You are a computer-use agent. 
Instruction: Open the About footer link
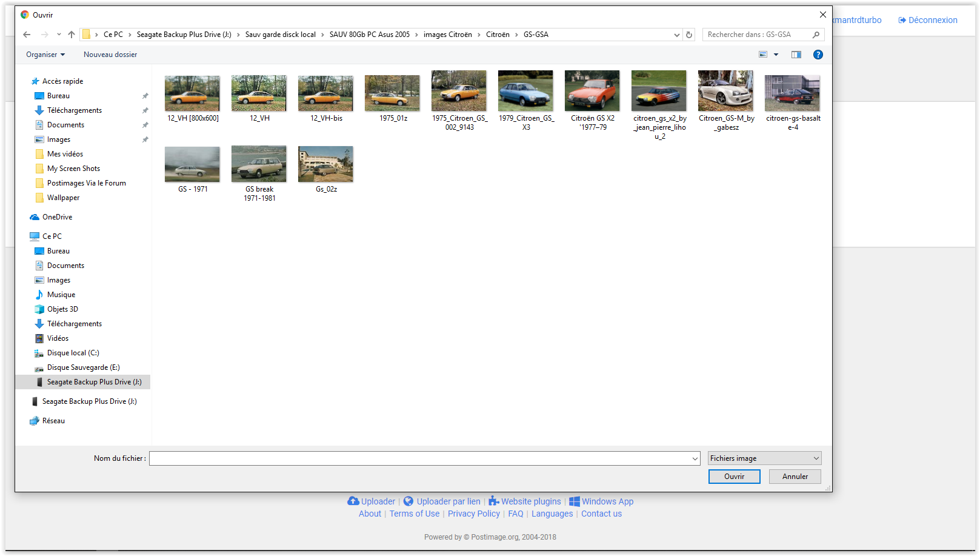coord(370,514)
